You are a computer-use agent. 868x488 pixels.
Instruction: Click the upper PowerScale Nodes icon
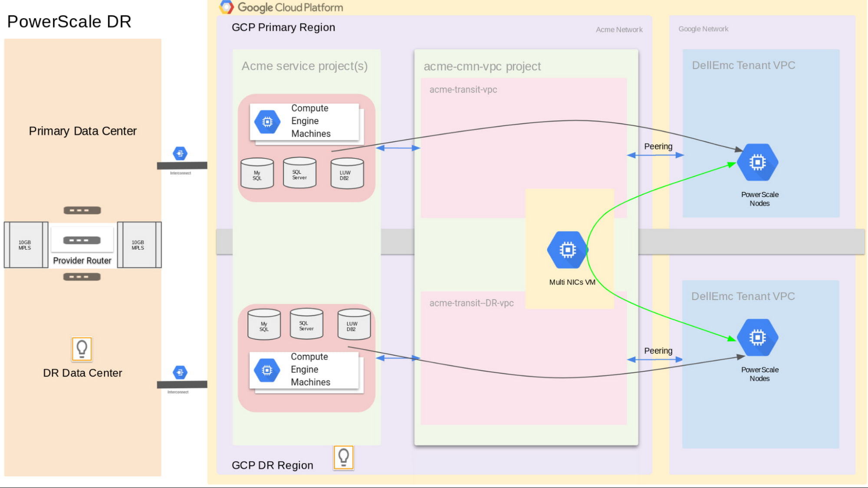click(758, 162)
